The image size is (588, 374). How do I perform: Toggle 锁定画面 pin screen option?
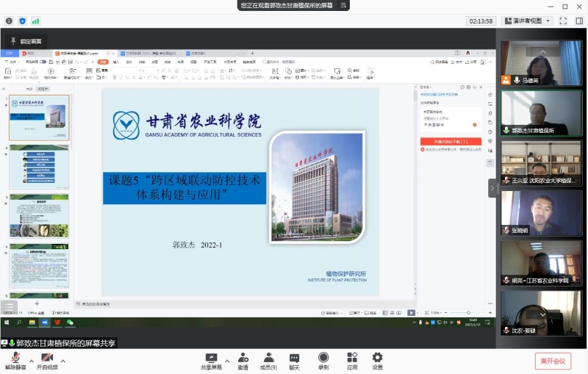[25, 41]
